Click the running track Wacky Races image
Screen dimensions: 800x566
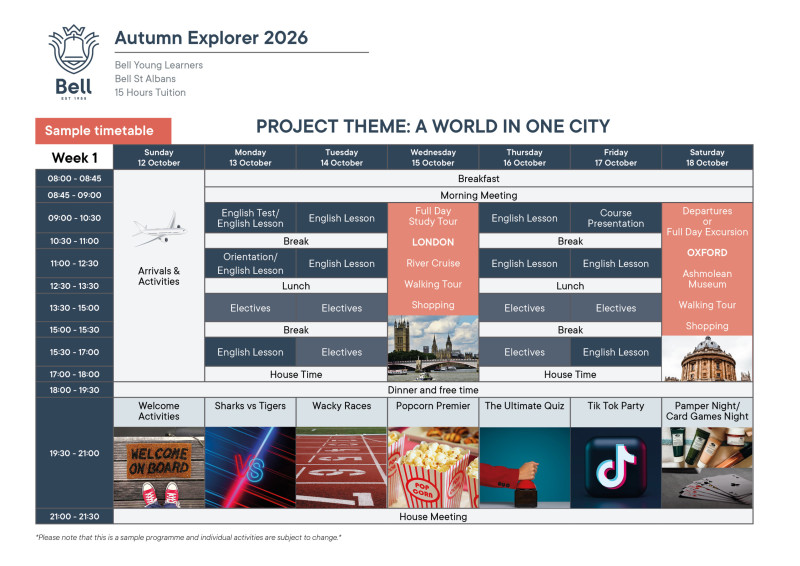pyautogui.click(x=341, y=468)
